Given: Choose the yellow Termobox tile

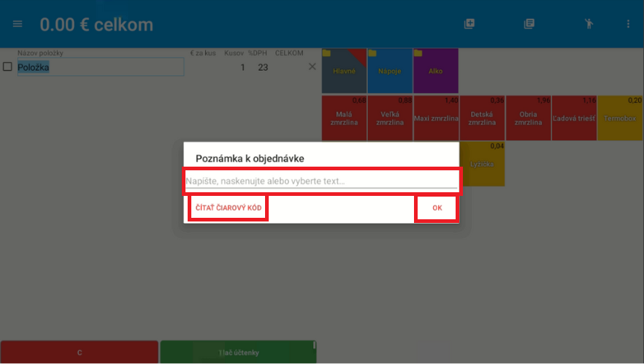Looking at the screenshot, I should (620, 118).
